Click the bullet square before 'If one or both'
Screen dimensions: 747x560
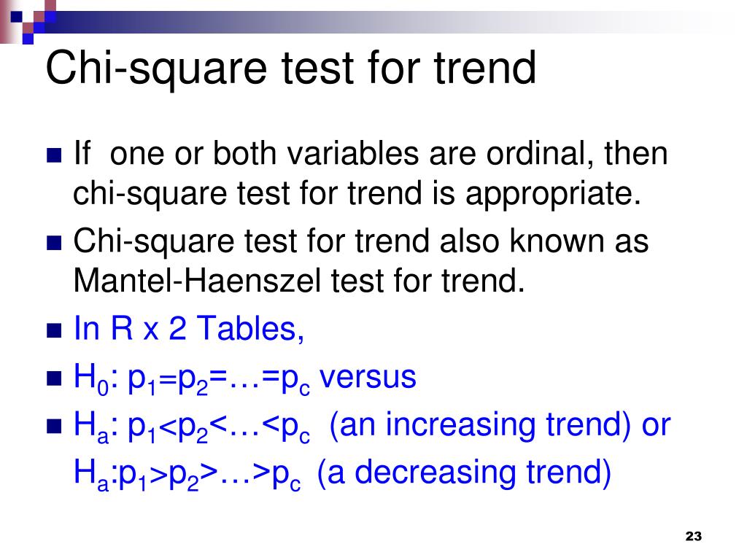(54, 155)
